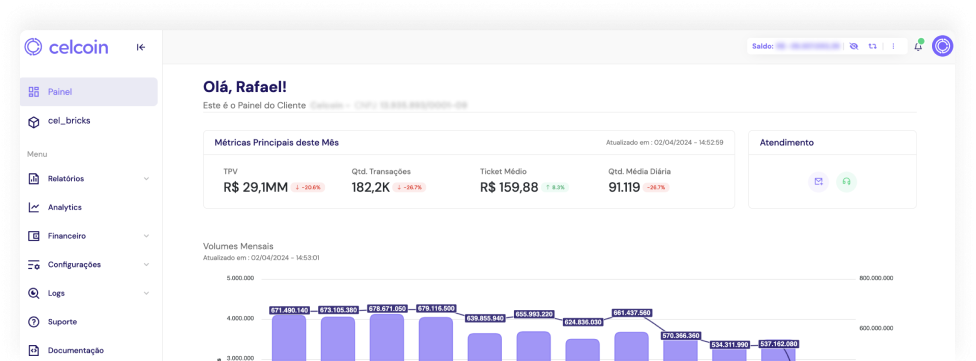The image size is (976, 361).
Task: Expand the Financeiro menu chevron
Action: pos(146,236)
